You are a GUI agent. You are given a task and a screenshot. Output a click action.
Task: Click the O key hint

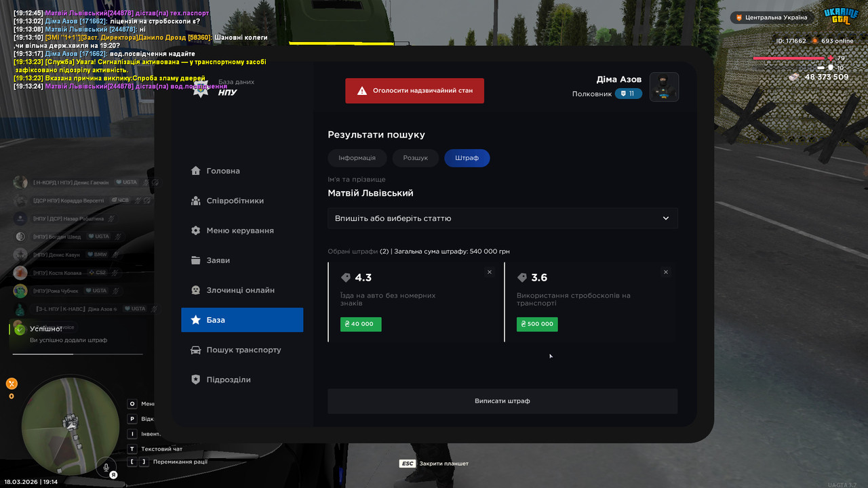(x=132, y=404)
